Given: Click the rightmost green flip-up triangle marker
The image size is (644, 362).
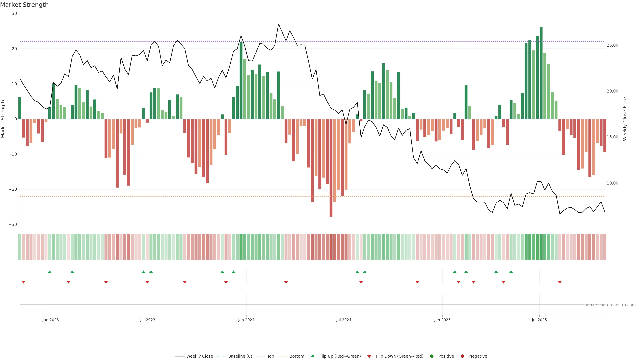Looking at the screenshot, I should tap(511, 272).
